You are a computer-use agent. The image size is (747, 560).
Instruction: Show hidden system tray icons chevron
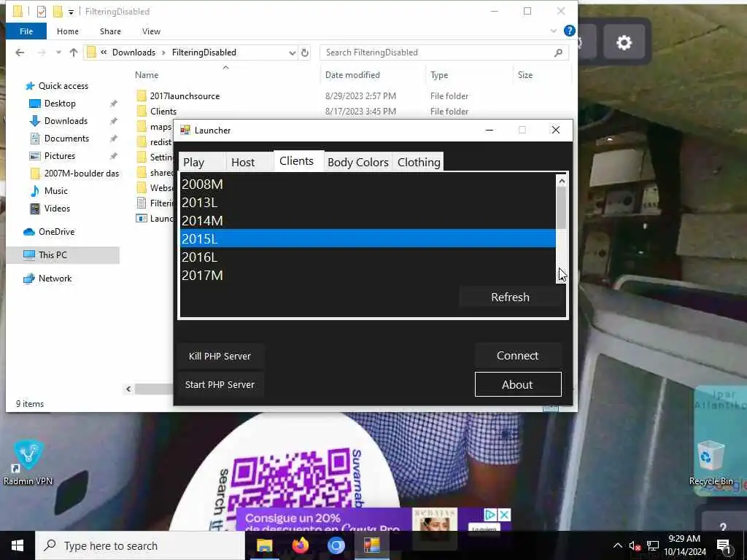[617, 545]
